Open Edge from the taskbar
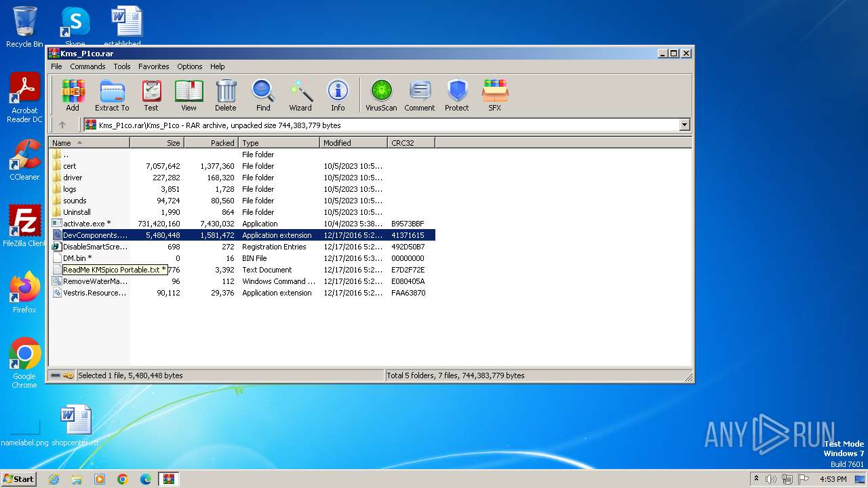This screenshot has width=868, height=488. coord(145,479)
